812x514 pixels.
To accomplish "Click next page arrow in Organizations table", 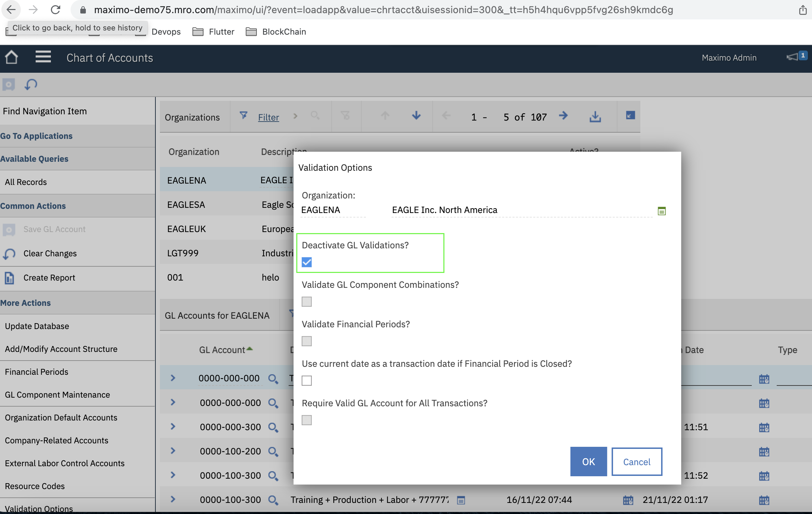I will point(563,116).
